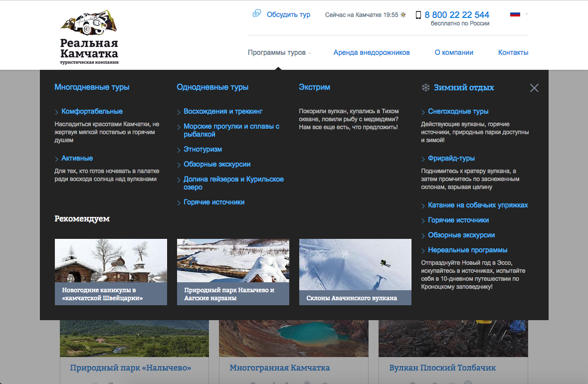Open the Экстрим section heading

coord(314,87)
